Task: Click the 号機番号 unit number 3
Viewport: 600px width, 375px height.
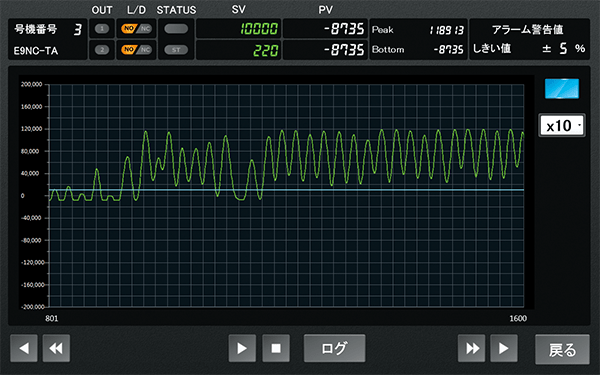Action: 78,29
